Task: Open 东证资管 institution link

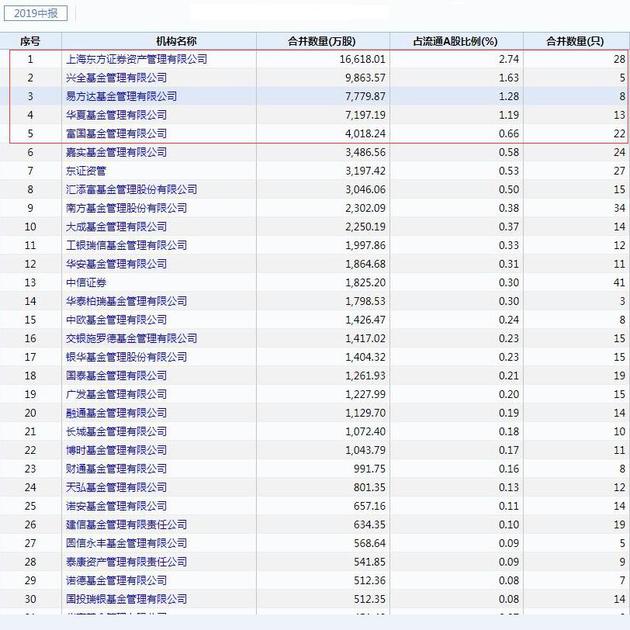Action: pos(86,171)
